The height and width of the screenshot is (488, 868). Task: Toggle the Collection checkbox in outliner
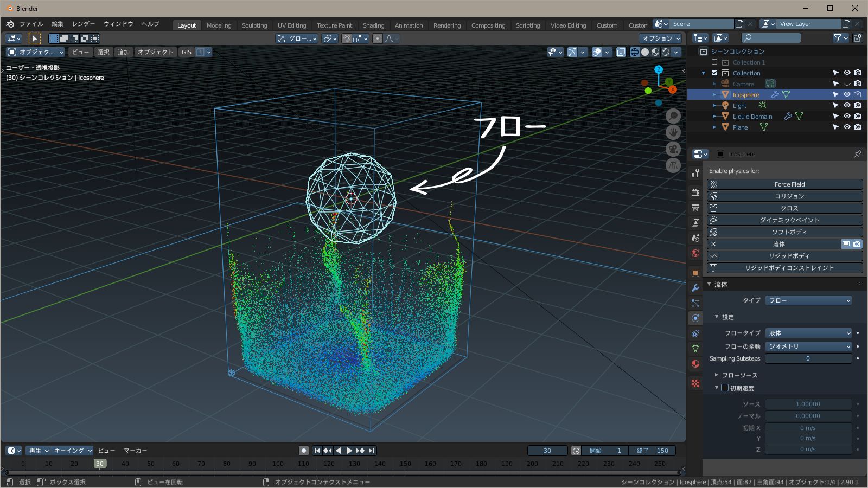coord(714,73)
